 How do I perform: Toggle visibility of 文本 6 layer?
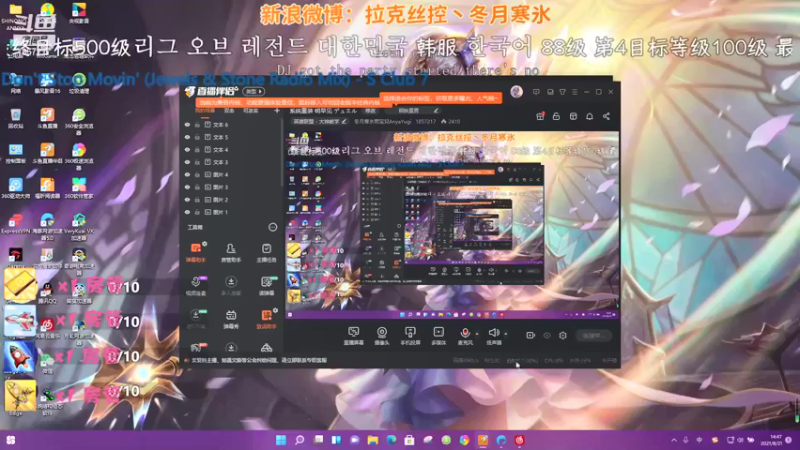click(x=187, y=124)
